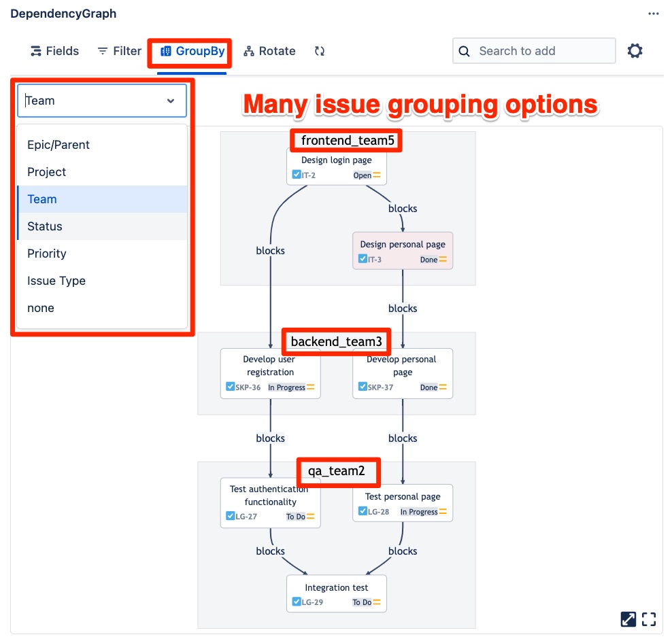Click the Fields toolbar icon
Viewport: 672px width, 639px height.
[x=36, y=51]
